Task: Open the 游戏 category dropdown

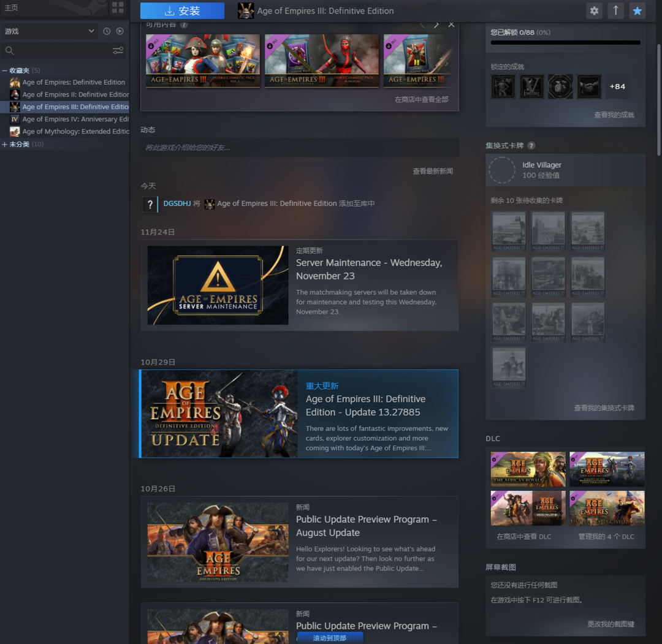Action: (49, 31)
